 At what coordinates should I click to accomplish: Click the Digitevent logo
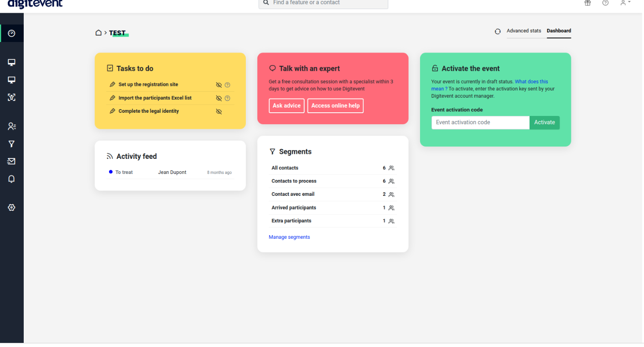click(x=35, y=4)
